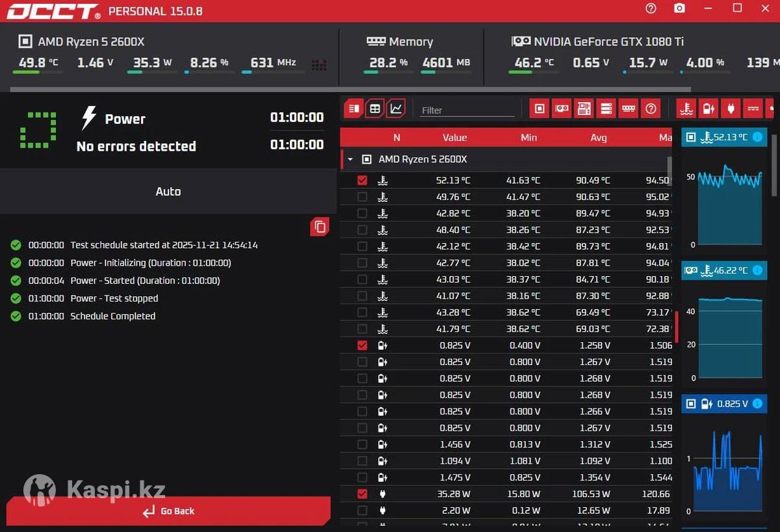Click the screenshot camera icon in title bar
Viewport: 780px width, 532px height.
[679, 8]
